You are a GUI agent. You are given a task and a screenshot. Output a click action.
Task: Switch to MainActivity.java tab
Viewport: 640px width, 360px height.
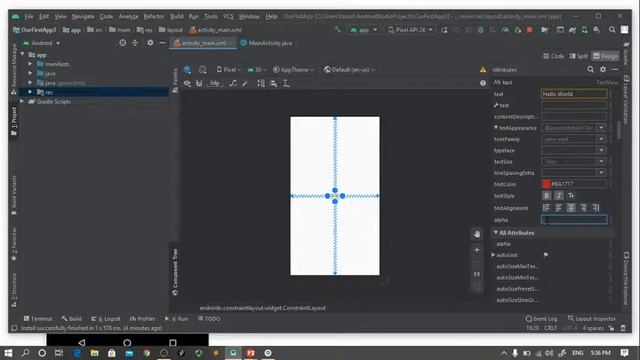click(x=269, y=43)
